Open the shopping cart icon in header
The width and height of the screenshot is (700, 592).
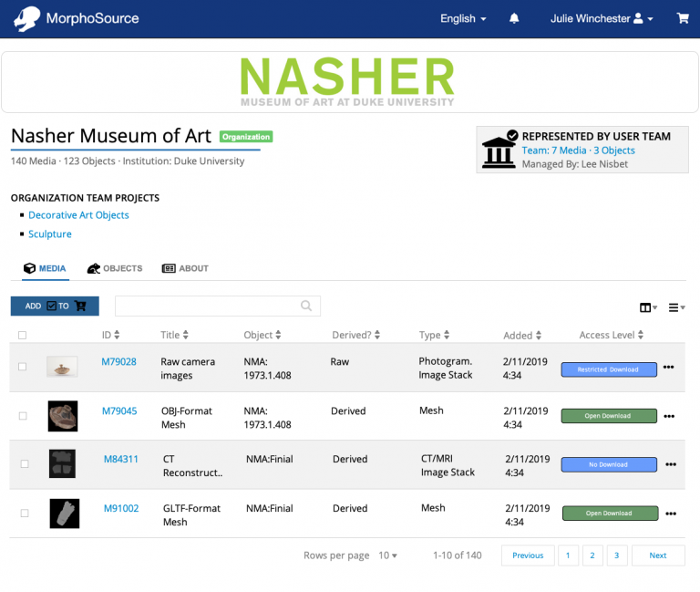tap(683, 18)
